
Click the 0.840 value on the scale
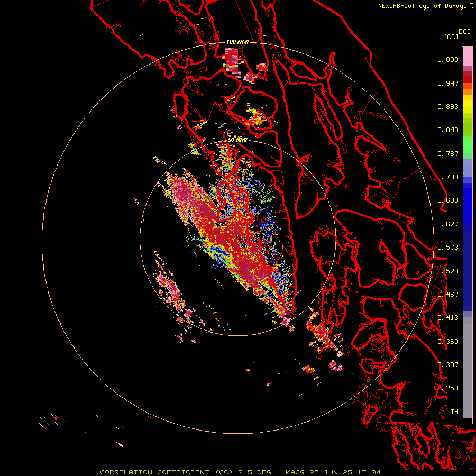(448, 130)
